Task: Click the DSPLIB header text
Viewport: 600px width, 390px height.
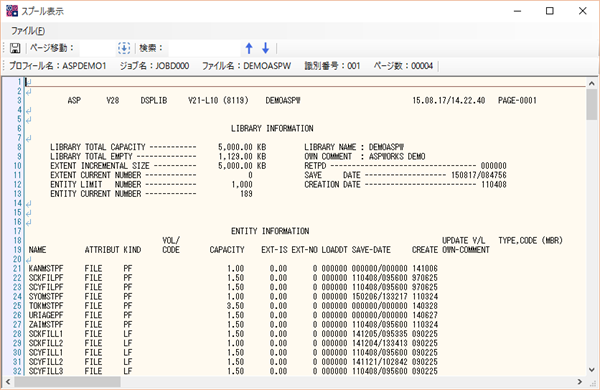Action: [x=154, y=101]
